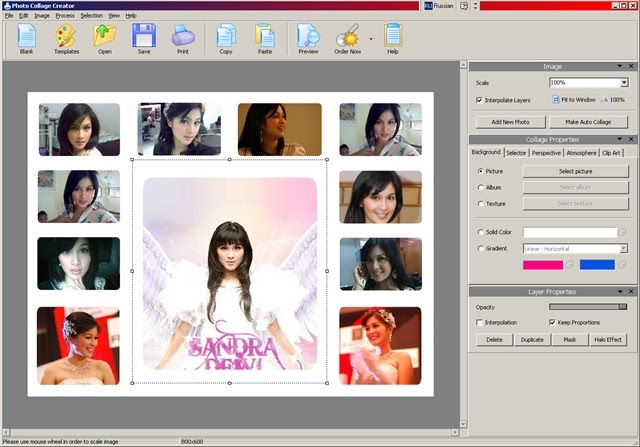This screenshot has height=447, width=640.
Task: Toggle Interpolate Layers checkbox
Action: [x=479, y=100]
